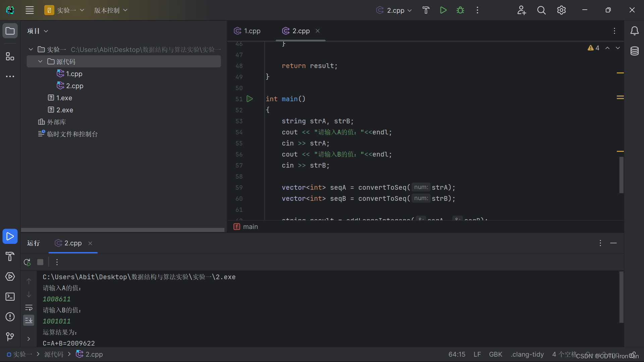Open the Terminal tool window
Image resolution: width=644 pixels, height=362 pixels.
10,297
